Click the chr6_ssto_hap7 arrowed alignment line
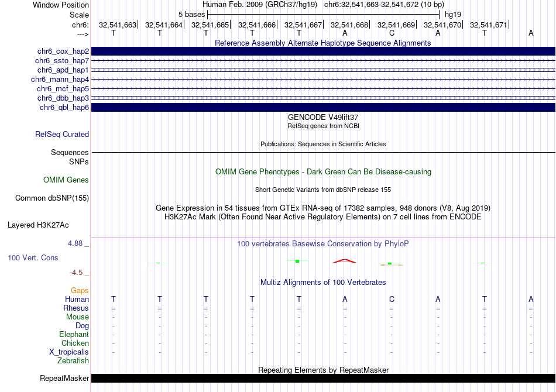 [x=323, y=61]
